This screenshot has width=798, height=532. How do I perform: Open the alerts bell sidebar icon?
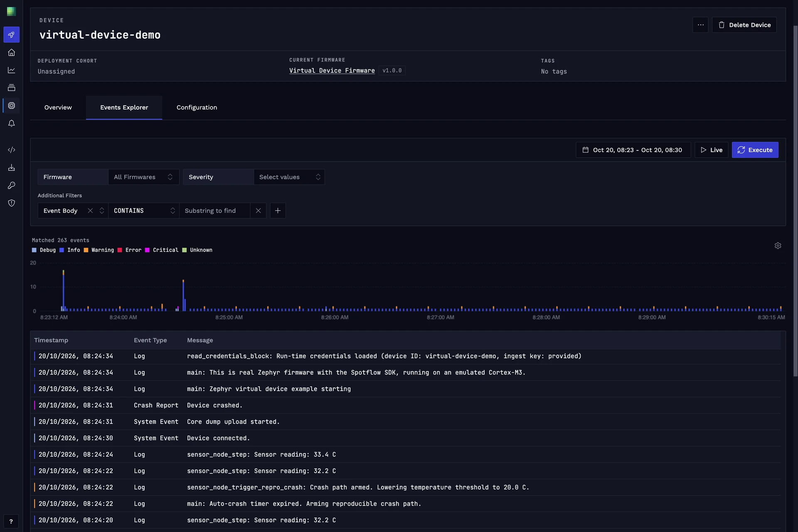[x=11, y=123]
